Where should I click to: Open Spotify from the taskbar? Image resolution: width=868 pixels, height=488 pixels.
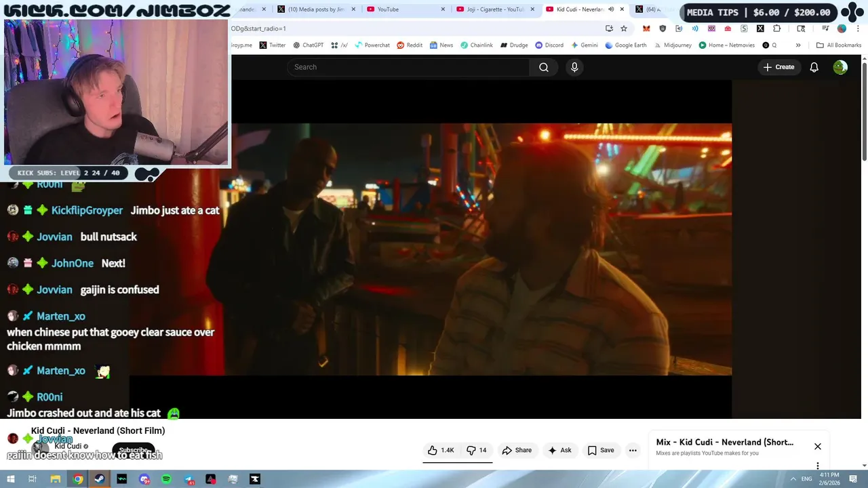point(166,479)
